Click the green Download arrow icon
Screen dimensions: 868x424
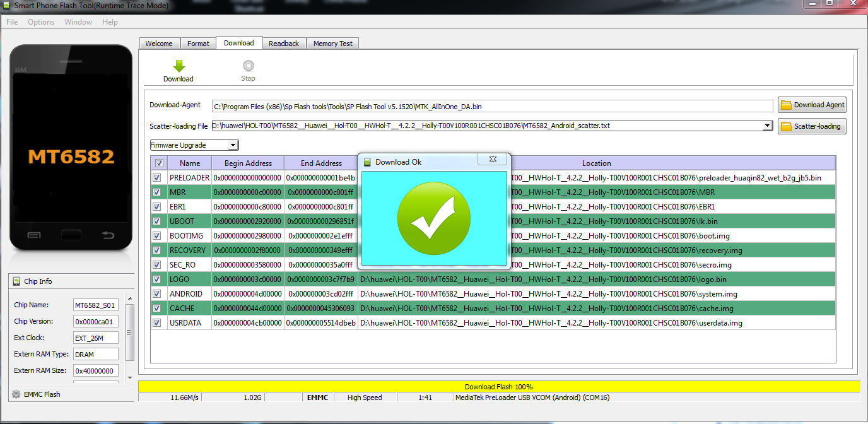[179, 66]
